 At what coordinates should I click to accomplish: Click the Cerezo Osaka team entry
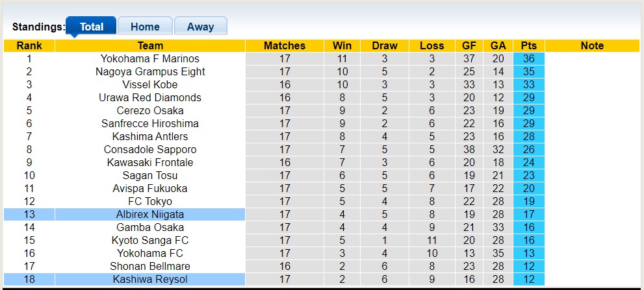pos(150,110)
